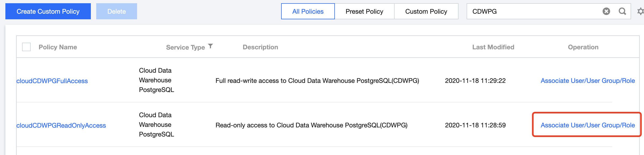Image resolution: width=644 pixels, height=155 pixels.
Task: Open the cloudCDWPGFullAccess policy link
Action: pyautogui.click(x=52, y=81)
